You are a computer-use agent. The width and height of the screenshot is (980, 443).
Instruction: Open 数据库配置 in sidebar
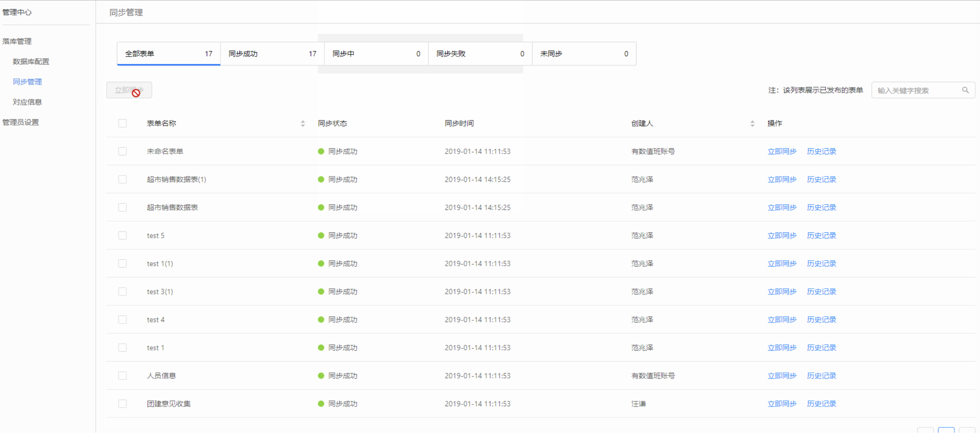(x=31, y=62)
